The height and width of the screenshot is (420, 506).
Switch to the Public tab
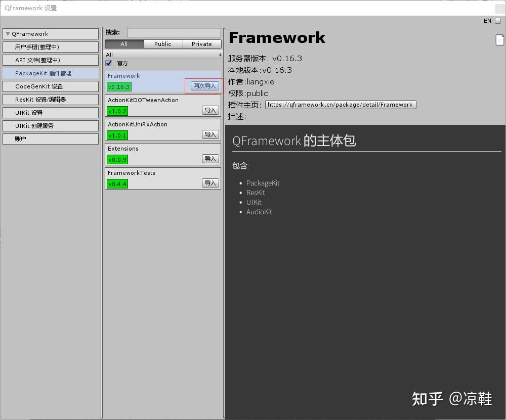[162, 44]
